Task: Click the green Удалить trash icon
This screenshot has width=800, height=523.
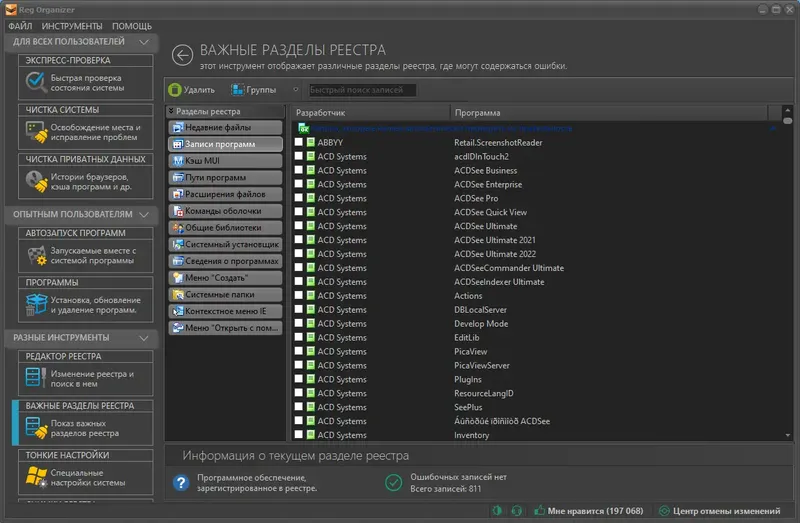Action: (174, 90)
